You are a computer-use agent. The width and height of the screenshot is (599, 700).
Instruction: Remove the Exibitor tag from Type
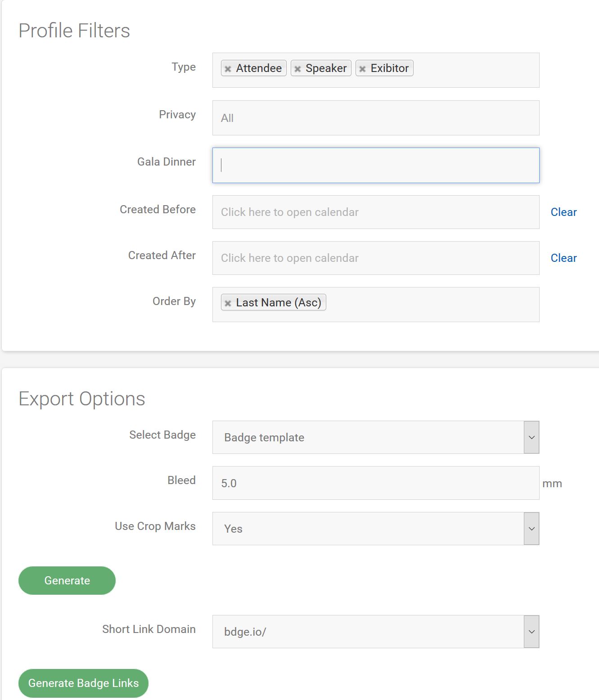tap(362, 69)
